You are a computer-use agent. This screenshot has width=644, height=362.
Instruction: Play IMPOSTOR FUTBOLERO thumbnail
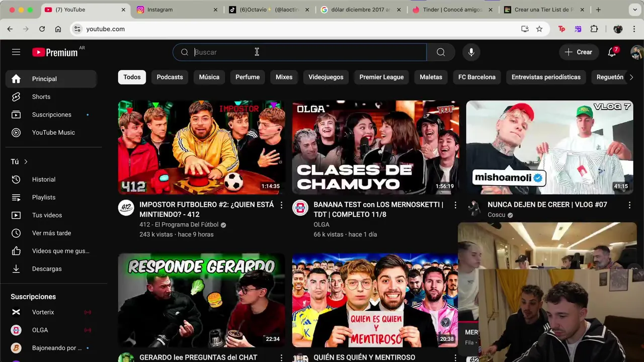[201, 147]
